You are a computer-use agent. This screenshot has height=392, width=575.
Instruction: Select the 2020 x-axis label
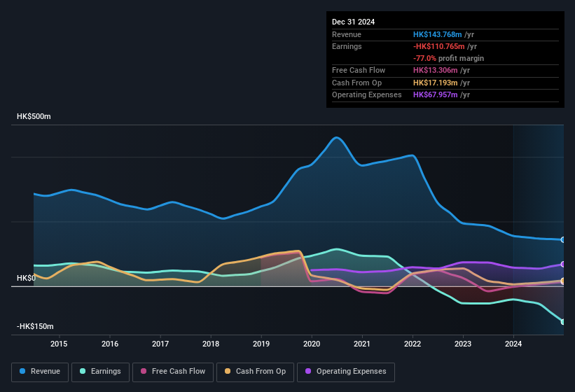coord(312,344)
